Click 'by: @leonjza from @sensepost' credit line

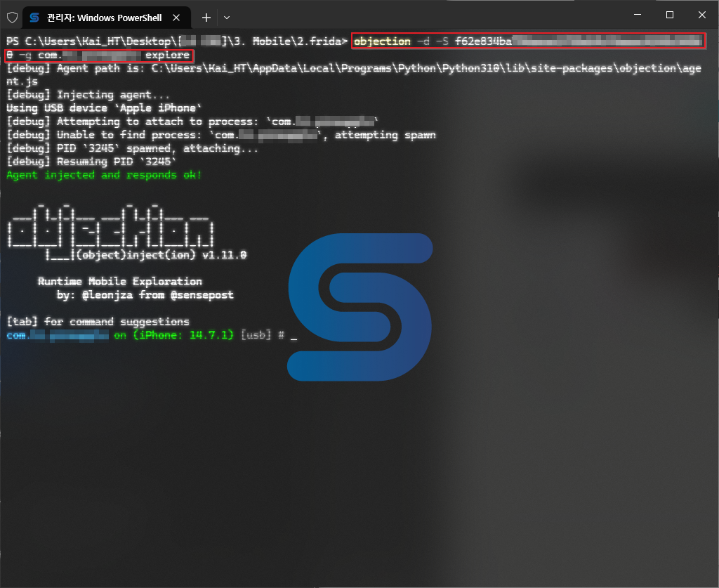pos(145,295)
